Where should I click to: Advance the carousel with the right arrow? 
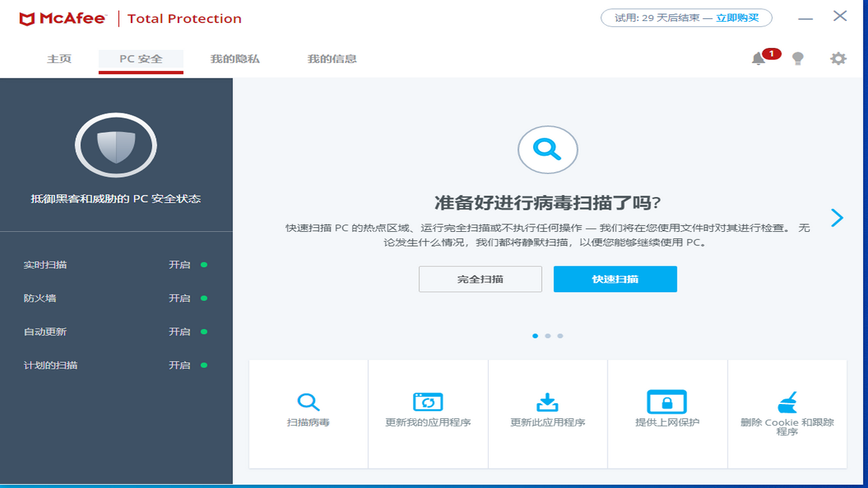click(837, 218)
